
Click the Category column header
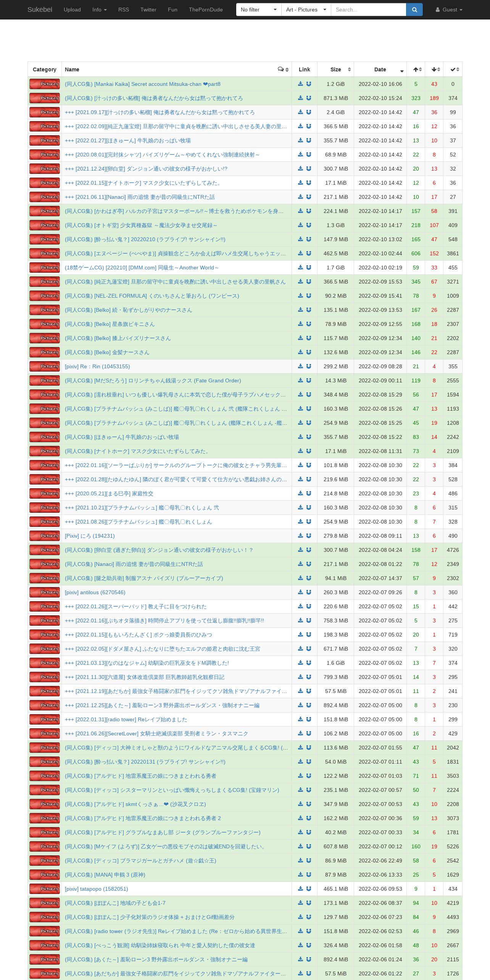click(45, 69)
